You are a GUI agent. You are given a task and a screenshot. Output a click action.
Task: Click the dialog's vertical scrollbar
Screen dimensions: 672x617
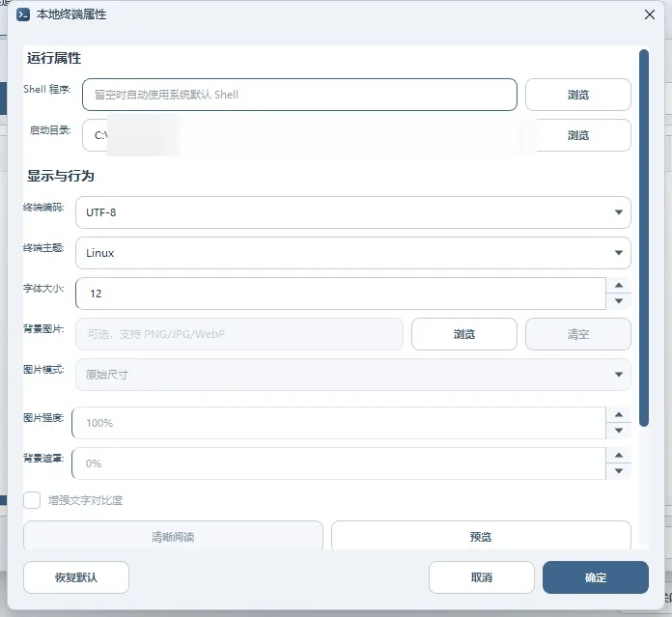click(643, 238)
